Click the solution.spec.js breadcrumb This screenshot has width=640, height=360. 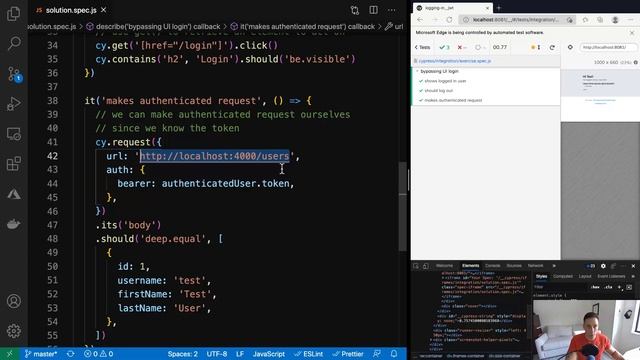[x=52, y=27]
